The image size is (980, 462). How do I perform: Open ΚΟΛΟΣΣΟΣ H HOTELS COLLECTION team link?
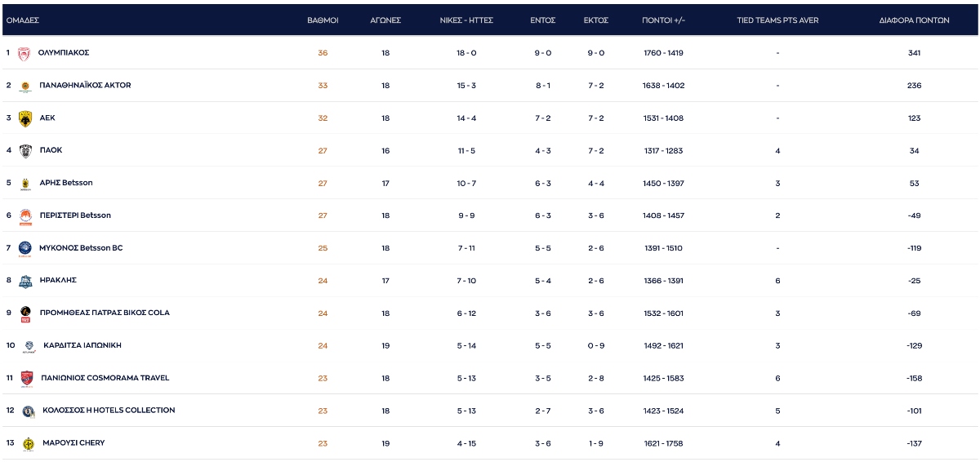click(108, 411)
